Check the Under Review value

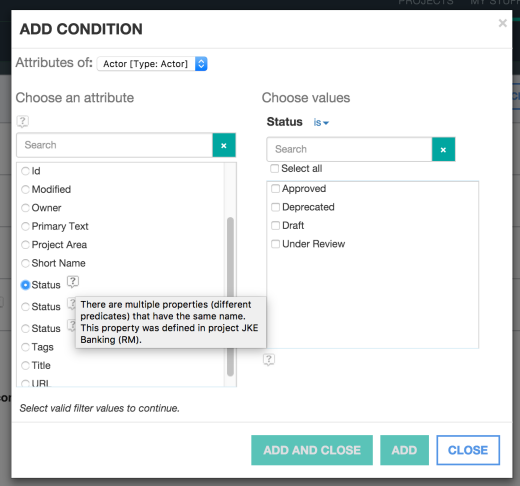click(275, 244)
